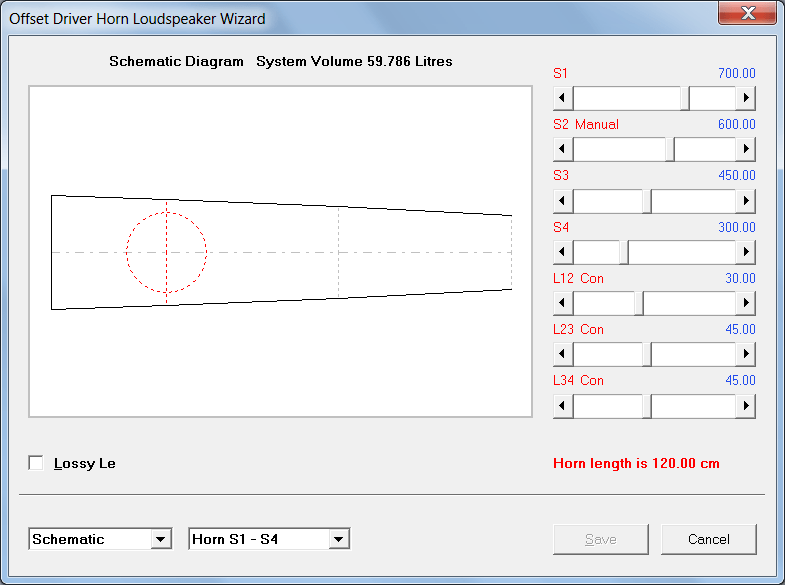Click the S2 slider thumb

tap(670, 149)
